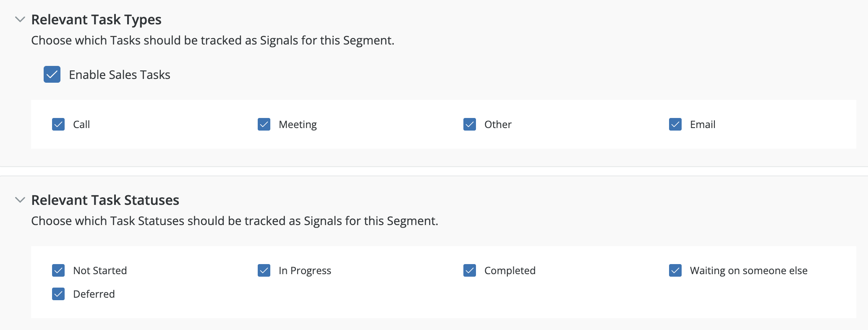Screen dimensions: 868x330
Task: Click the Completed label text
Action: (x=510, y=271)
